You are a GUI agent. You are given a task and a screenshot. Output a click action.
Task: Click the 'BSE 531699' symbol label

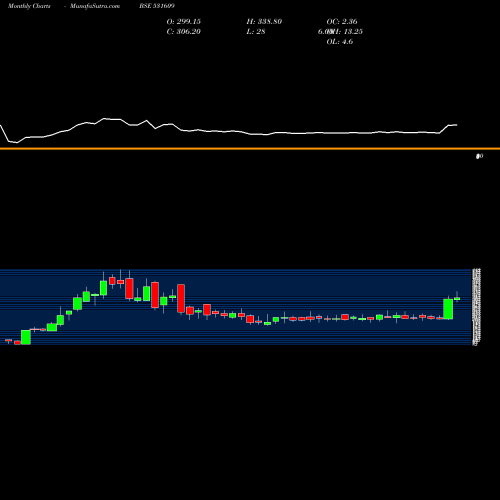pos(157,6)
